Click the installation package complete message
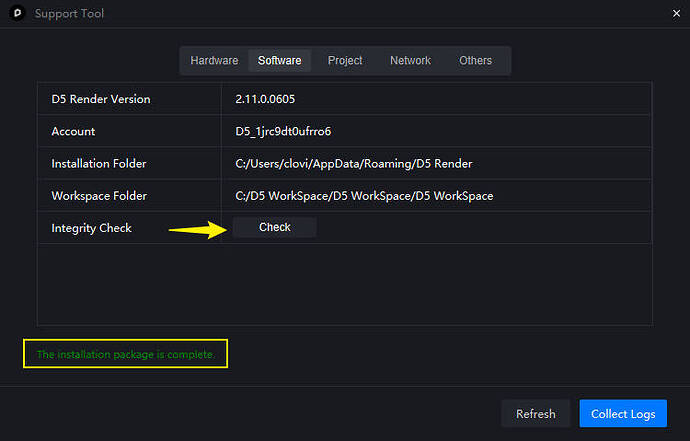690x441 pixels. [x=126, y=354]
